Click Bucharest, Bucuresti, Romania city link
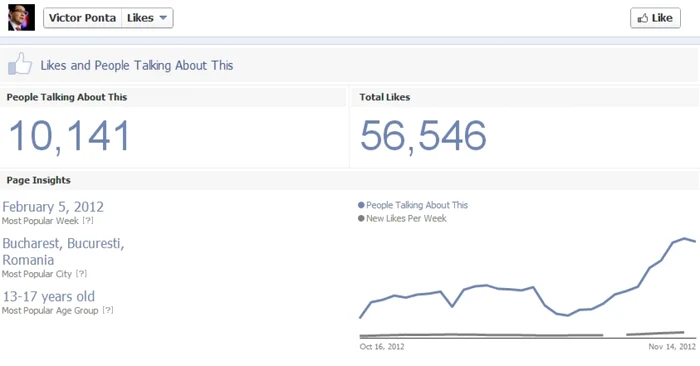Screen dimensions: 700x366 63,251
